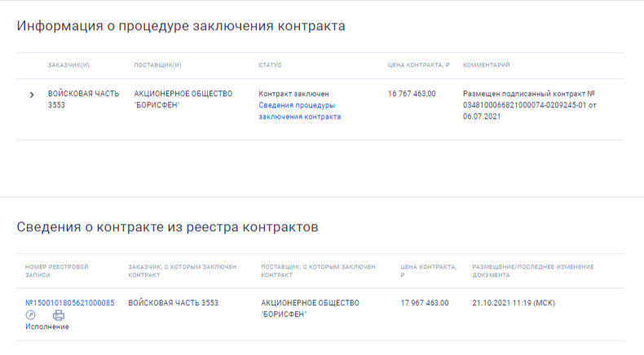Select the registry contract price 17 967 463,00
Screen dimensions: 644x355
pos(425,303)
